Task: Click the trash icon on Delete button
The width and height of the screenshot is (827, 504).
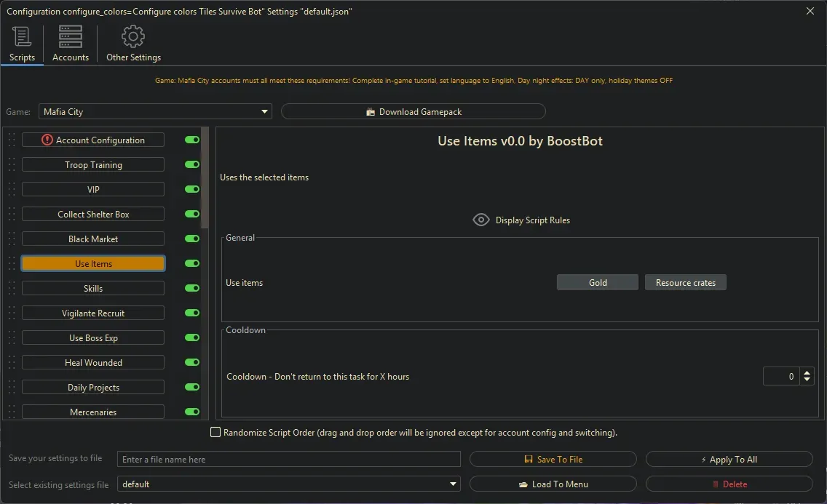Action: click(717, 484)
